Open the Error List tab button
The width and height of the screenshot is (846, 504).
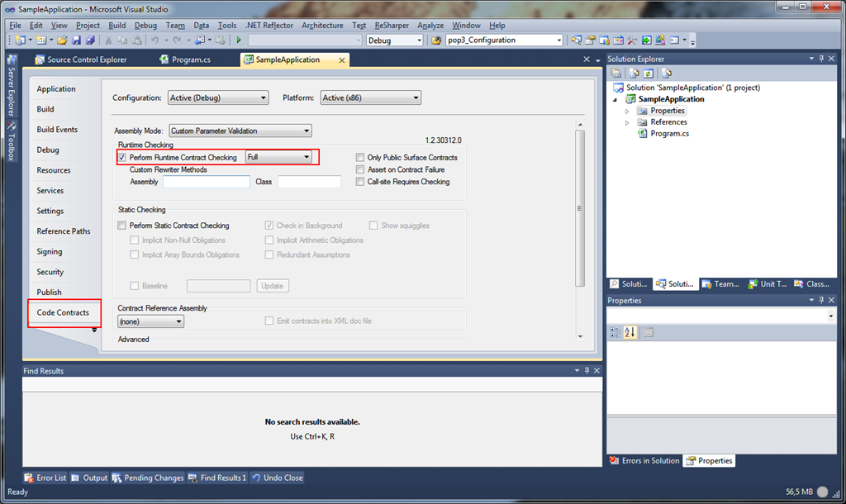coord(45,478)
